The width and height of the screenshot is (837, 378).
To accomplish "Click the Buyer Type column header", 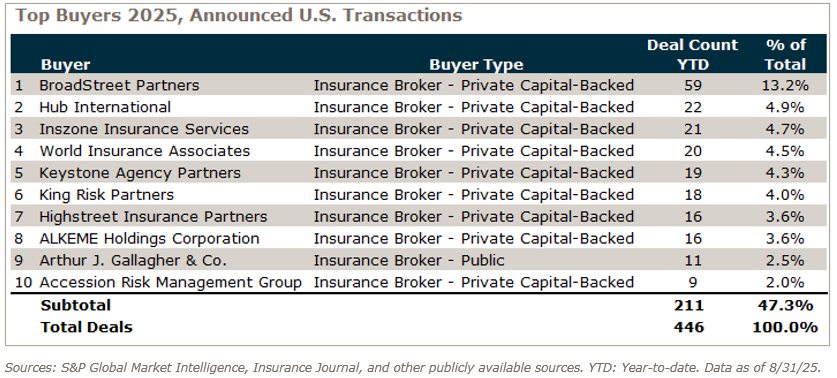I will click(476, 65).
